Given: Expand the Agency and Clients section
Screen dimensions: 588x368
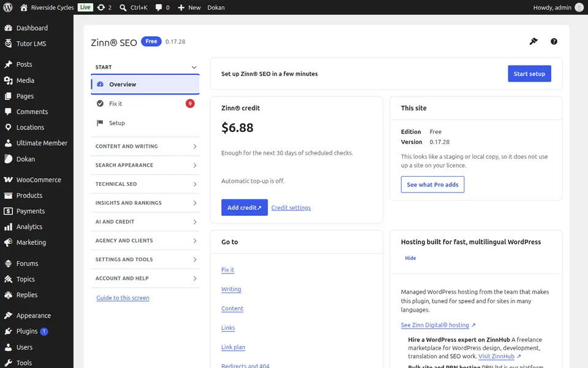Looking at the screenshot, I should (x=145, y=240).
